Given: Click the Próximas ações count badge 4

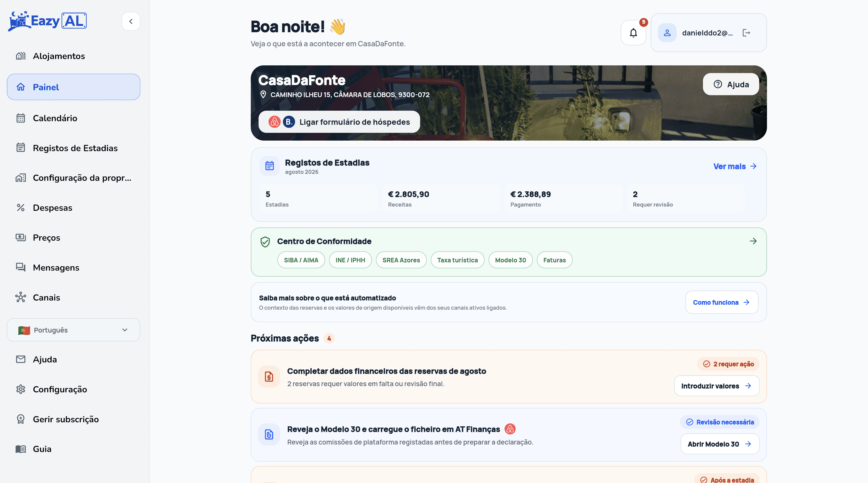Looking at the screenshot, I should [x=329, y=338].
